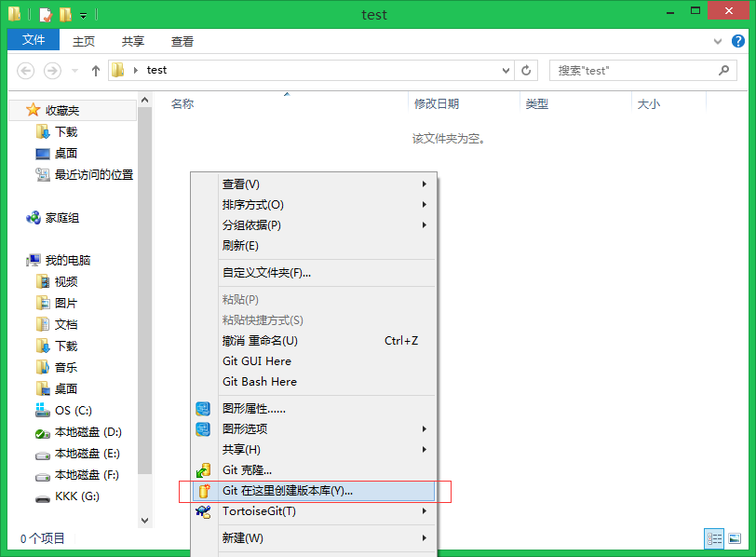Click the TortoiseGit turtle icon
The image size is (756, 557).
[203, 511]
